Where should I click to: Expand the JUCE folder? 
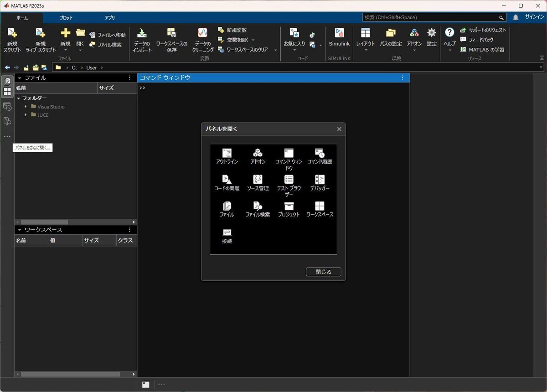coord(26,115)
